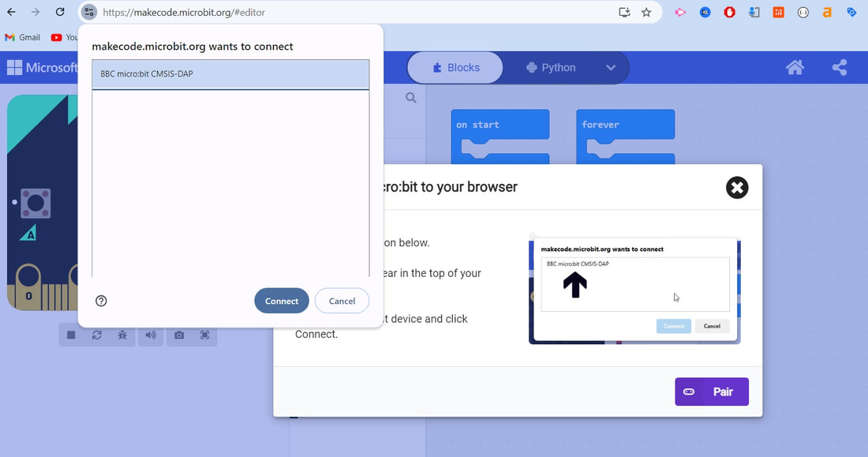Image resolution: width=868 pixels, height=457 pixels.
Task: Open the blue translate-style extension icon
Action: (x=754, y=12)
